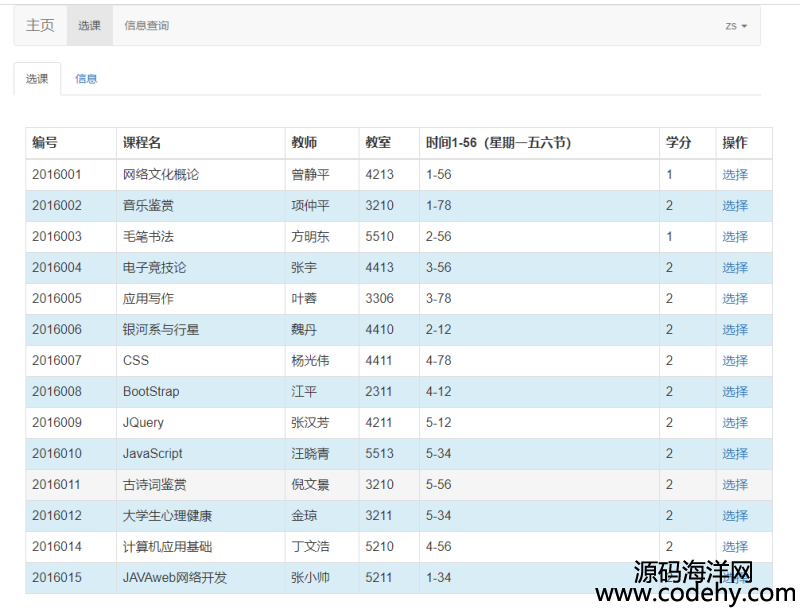
Task: Choose 选择 for 毛笔书法
Action: tap(735, 237)
